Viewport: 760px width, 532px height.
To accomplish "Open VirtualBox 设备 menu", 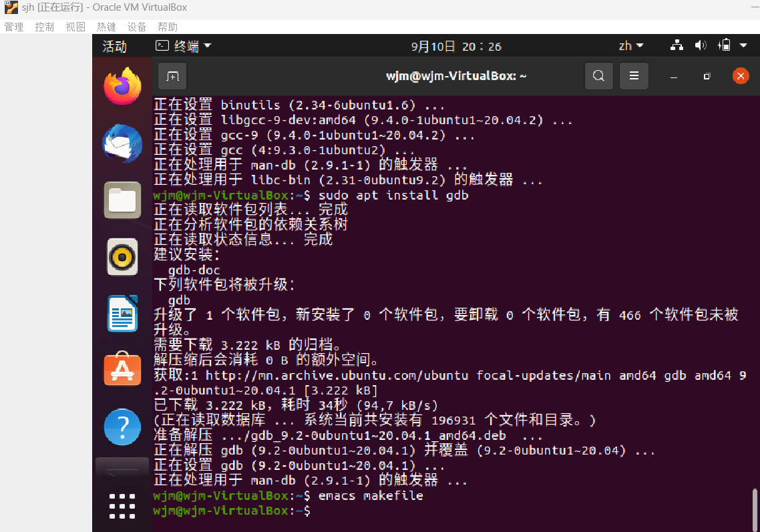I will coord(137,27).
